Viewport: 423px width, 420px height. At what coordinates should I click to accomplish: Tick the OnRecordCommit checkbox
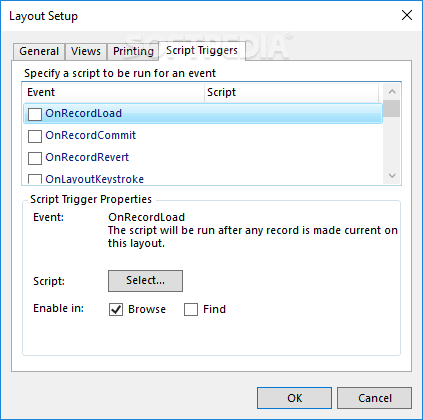(35, 136)
